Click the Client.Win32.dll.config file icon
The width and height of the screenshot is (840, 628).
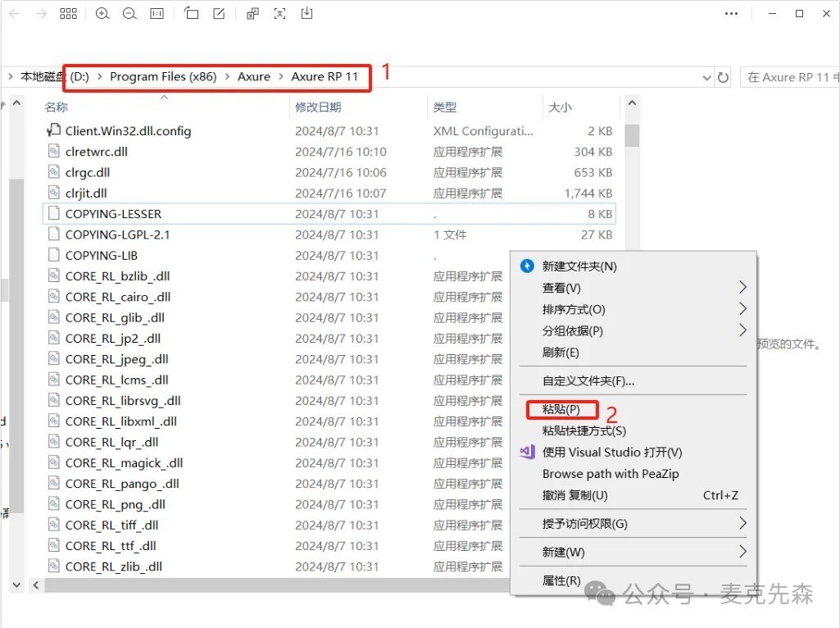53,130
